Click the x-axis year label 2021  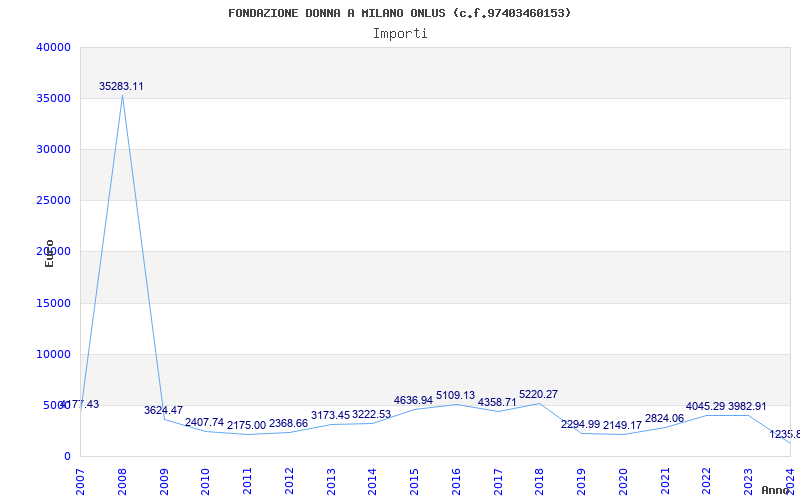point(665,482)
